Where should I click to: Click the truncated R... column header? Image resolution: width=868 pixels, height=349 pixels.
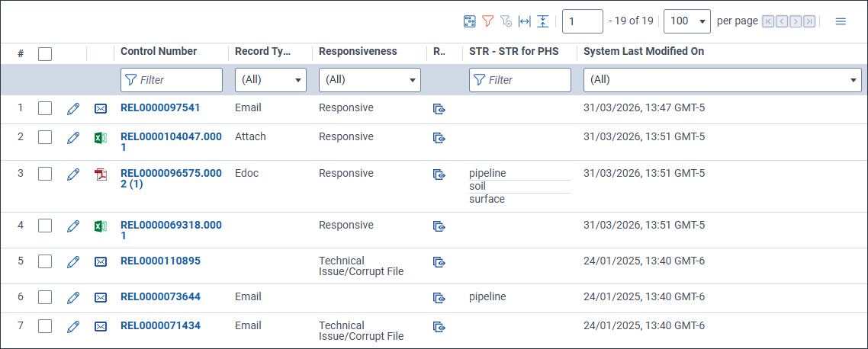point(439,52)
